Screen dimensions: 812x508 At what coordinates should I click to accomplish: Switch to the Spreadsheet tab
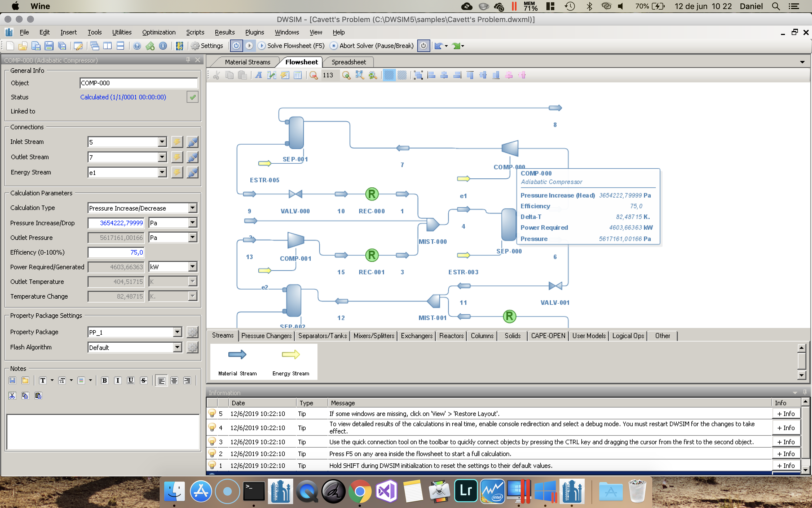(x=348, y=62)
